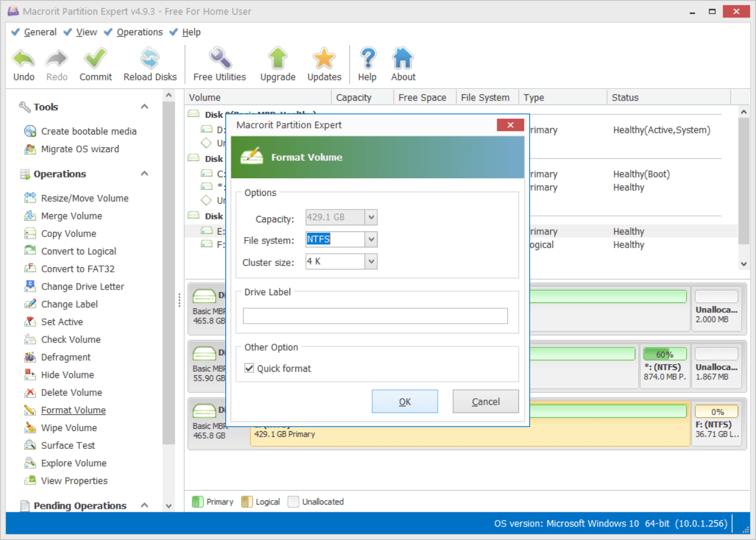Image resolution: width=756 pixels, height=540 pixels.
Task: Cancel the Format Volume dialog
Action: pos(485,401)
